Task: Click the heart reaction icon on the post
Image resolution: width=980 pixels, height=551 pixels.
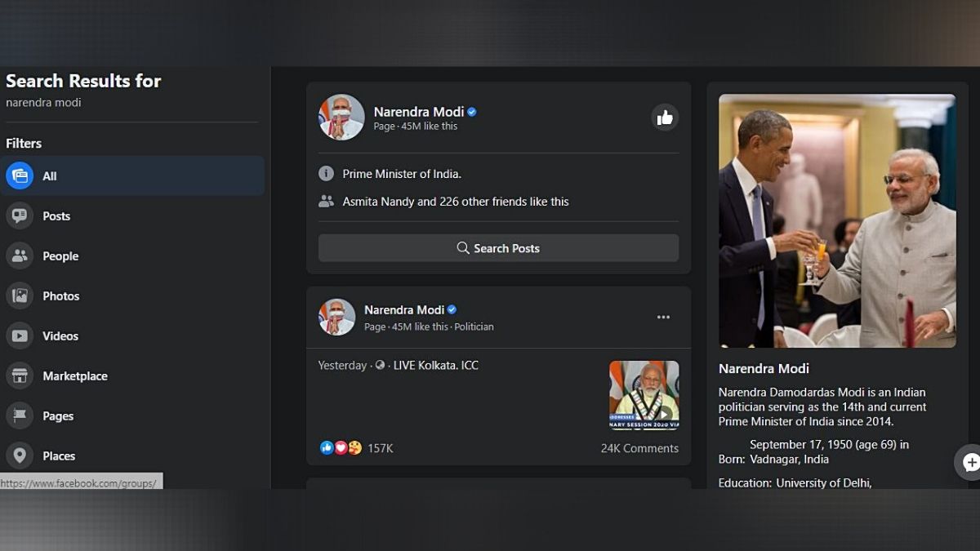Action: click(x=341, y=447)
